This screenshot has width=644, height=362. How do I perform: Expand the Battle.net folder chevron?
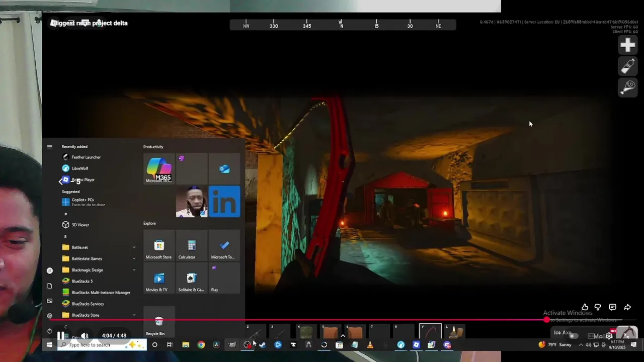[134, 247]
